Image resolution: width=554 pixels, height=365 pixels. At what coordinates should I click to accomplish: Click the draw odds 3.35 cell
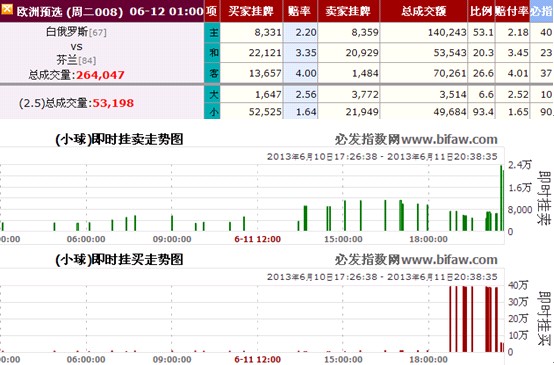300,53
